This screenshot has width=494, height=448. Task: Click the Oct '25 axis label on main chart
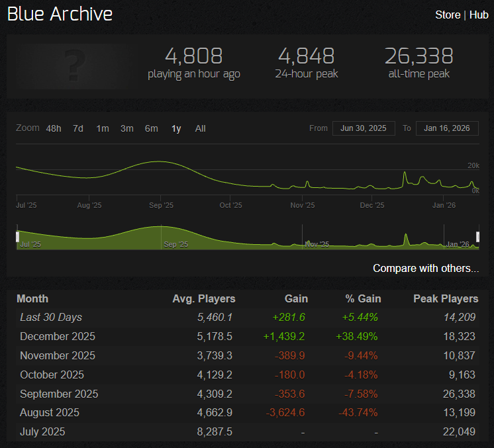coord(230,205)
